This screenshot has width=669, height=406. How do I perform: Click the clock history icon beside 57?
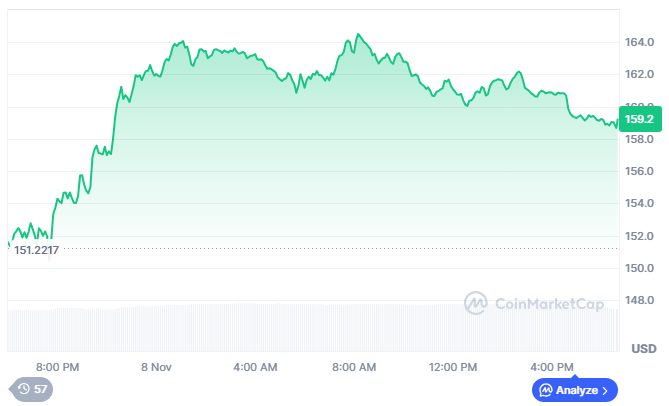click(23, 388)
